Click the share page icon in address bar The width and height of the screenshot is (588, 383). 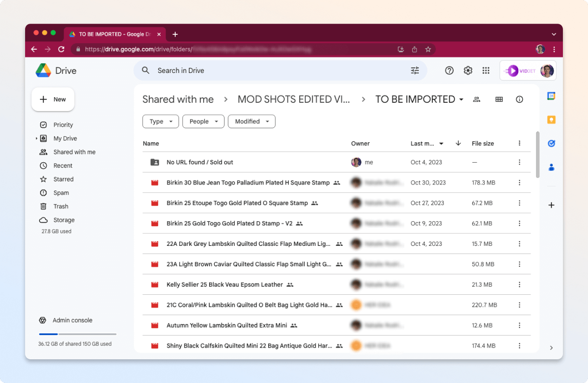tap(414, 49)
